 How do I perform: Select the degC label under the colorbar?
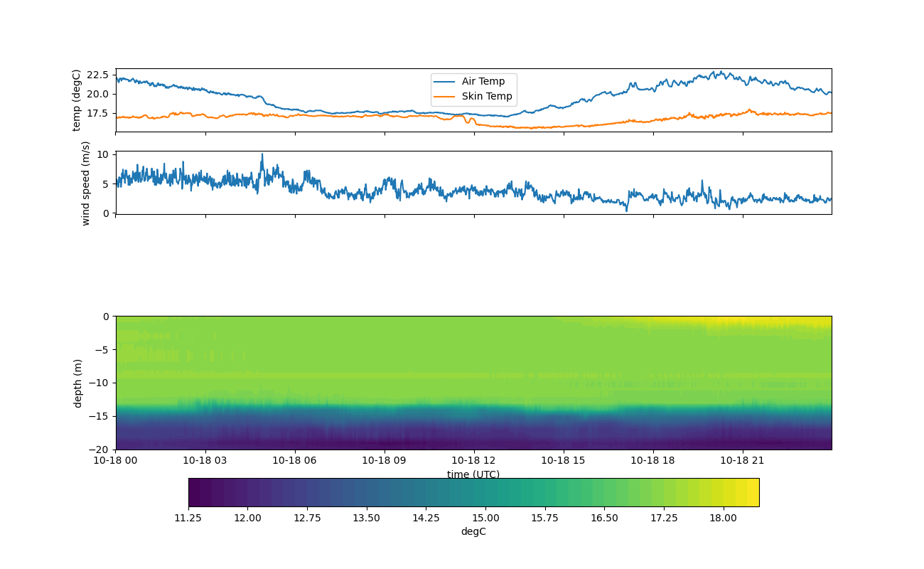pyautogui.click(x=473, y=531)
